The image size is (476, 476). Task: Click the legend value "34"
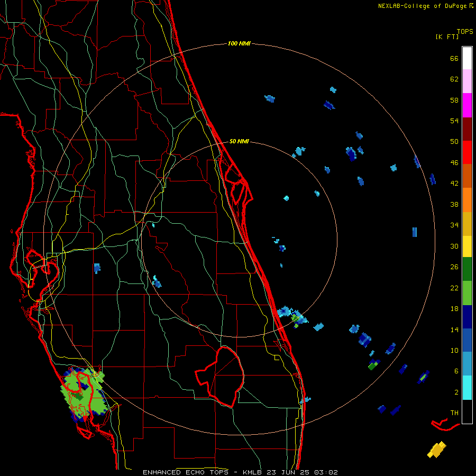click(454, 225)
